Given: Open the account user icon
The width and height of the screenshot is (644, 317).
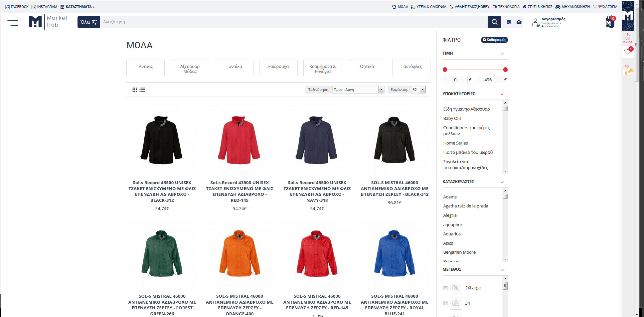Looking at the screenshot, I should (x=536, y=22).
